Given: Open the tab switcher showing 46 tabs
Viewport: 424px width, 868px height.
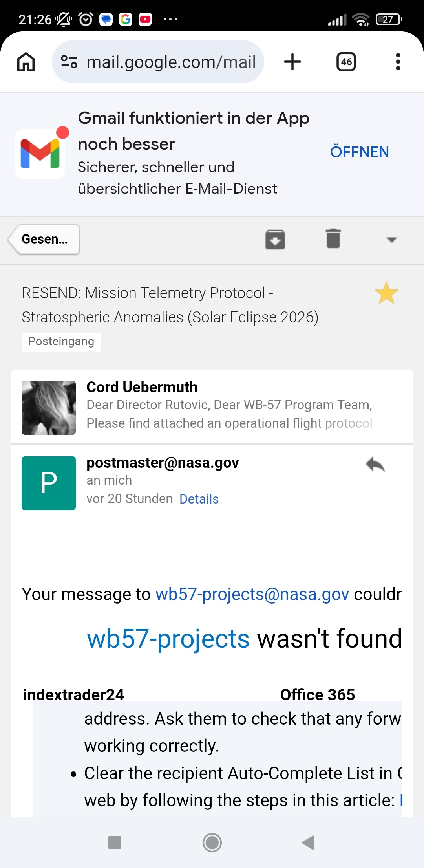Looking at the screenshot, I should (346, 62).
